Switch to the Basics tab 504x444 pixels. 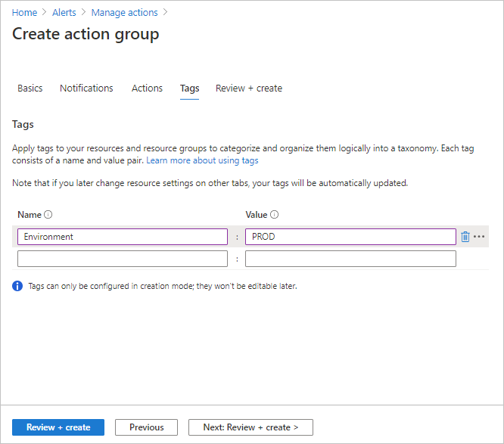pos(30,88)
